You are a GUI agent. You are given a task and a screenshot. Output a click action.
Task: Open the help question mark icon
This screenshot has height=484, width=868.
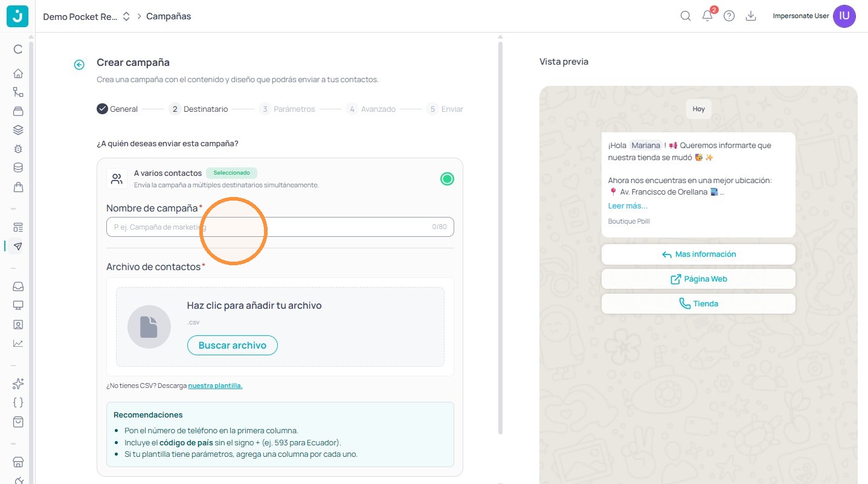[729, 16]
